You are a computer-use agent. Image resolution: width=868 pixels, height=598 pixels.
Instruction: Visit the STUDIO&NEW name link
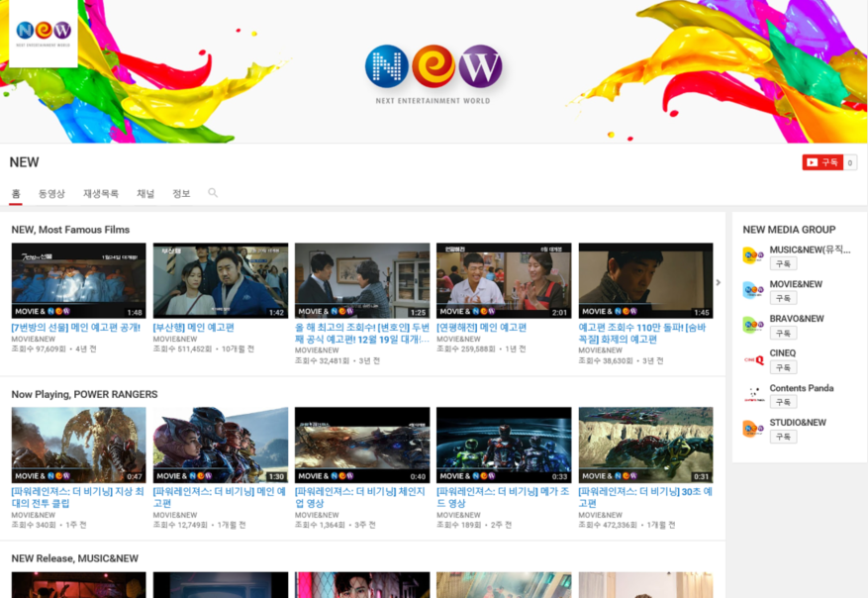[x=798, y=422]
